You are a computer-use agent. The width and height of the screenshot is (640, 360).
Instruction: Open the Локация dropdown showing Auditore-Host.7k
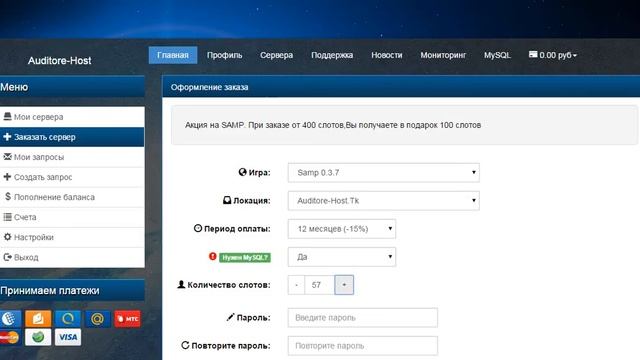click(384, 201)
